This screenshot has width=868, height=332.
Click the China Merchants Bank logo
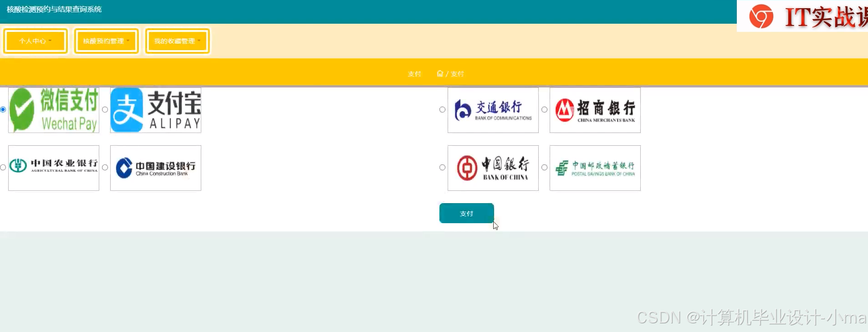(x=595, y=110)
